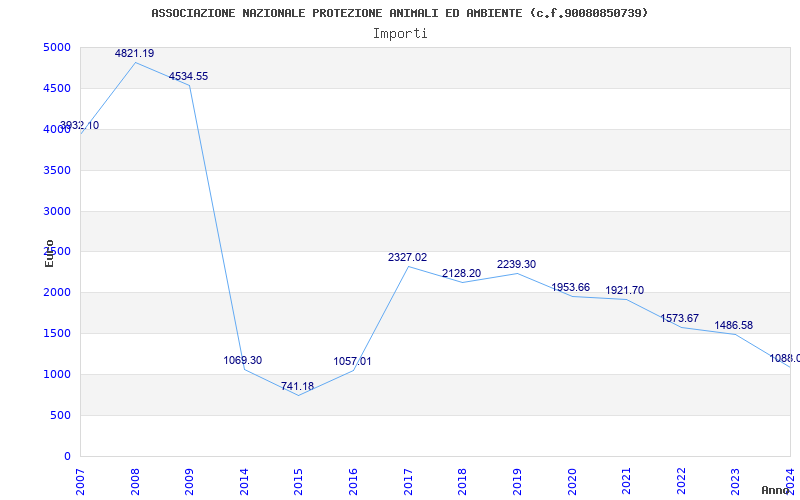Click the 1500 y-axis tick label
The image size is (800, 500).
(x=57, y=334)
